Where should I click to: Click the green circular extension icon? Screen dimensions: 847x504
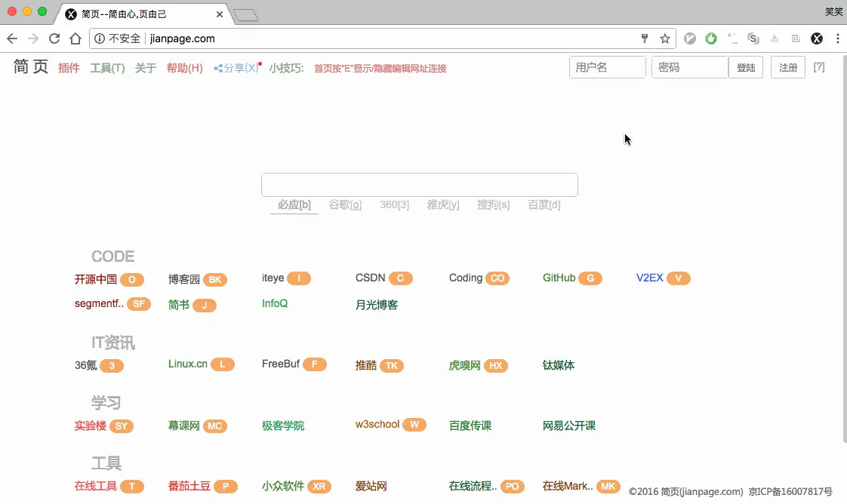(x=711, y=38)
